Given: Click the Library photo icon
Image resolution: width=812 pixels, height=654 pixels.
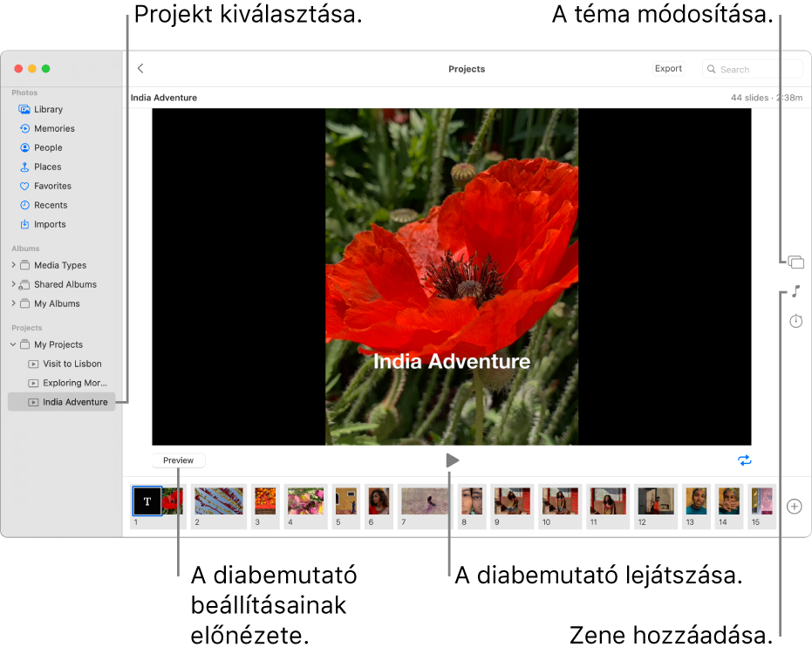Looking at the screenshot, I should pyautogui.click(x=24, y=109).
